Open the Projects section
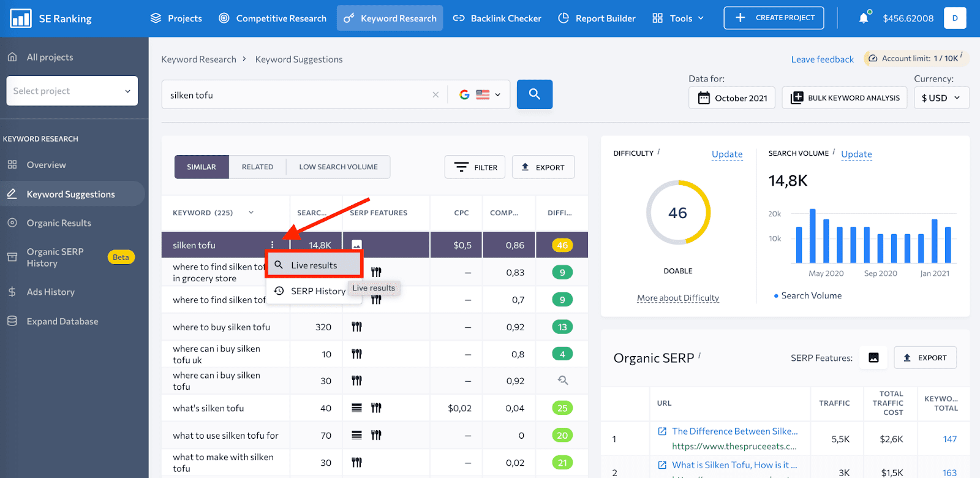 (x=176, y=18)
